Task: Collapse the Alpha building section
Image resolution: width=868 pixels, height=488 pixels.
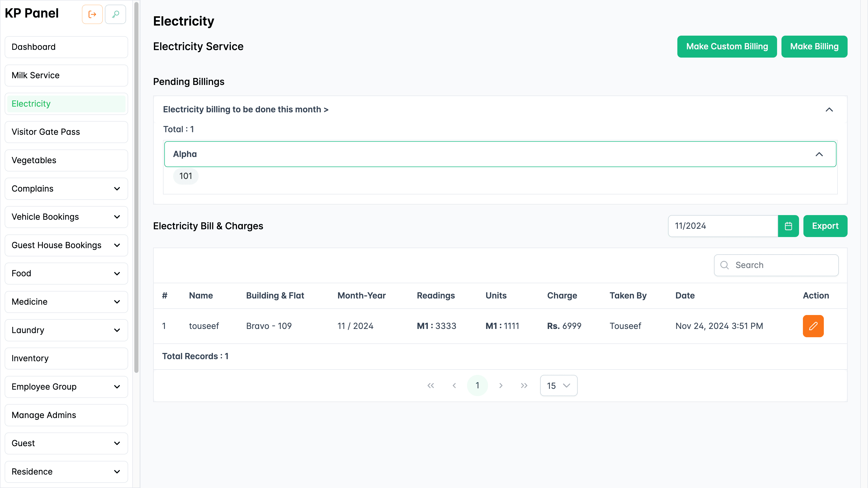Action: pos(819,154)
